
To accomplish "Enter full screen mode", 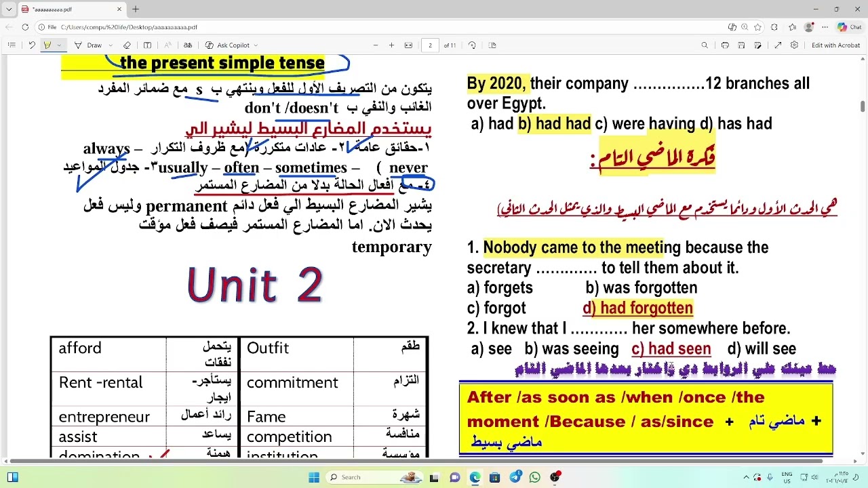I will point(778,45).
